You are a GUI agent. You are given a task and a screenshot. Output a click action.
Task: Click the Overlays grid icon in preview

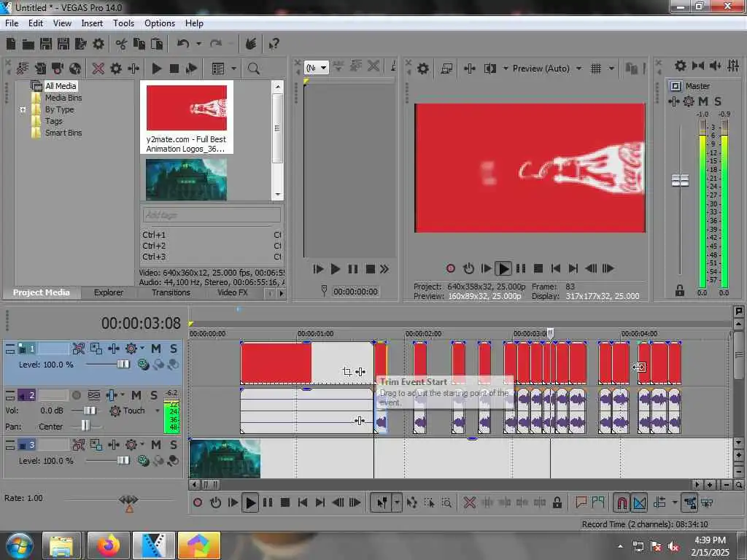coord(595,69)
